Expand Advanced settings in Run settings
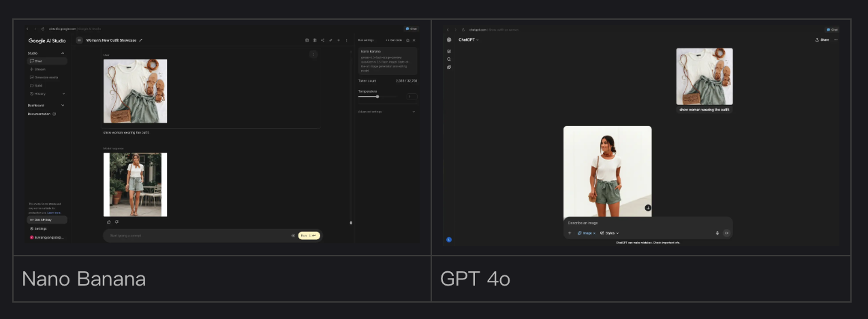 click(x=388, y=112)
